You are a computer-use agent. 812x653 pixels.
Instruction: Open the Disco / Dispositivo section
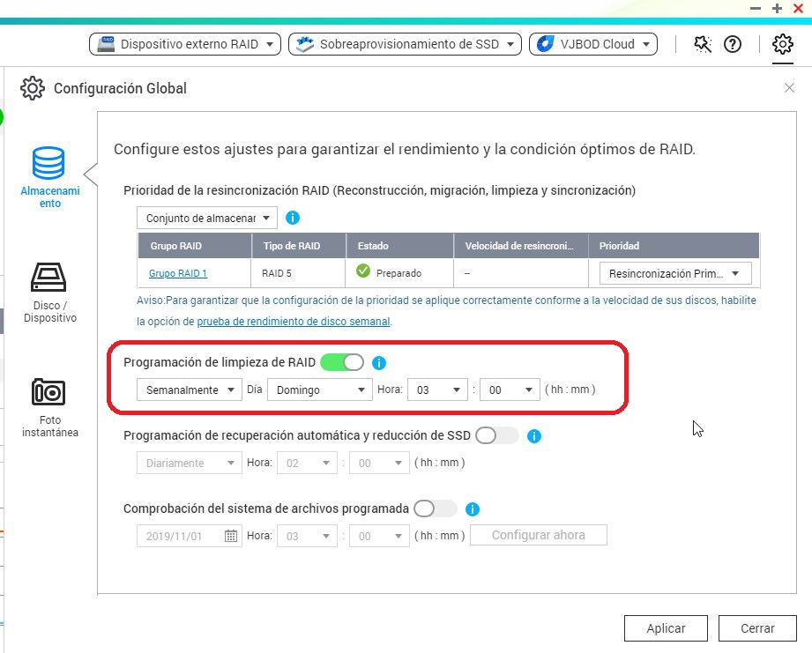pos(49,277)
